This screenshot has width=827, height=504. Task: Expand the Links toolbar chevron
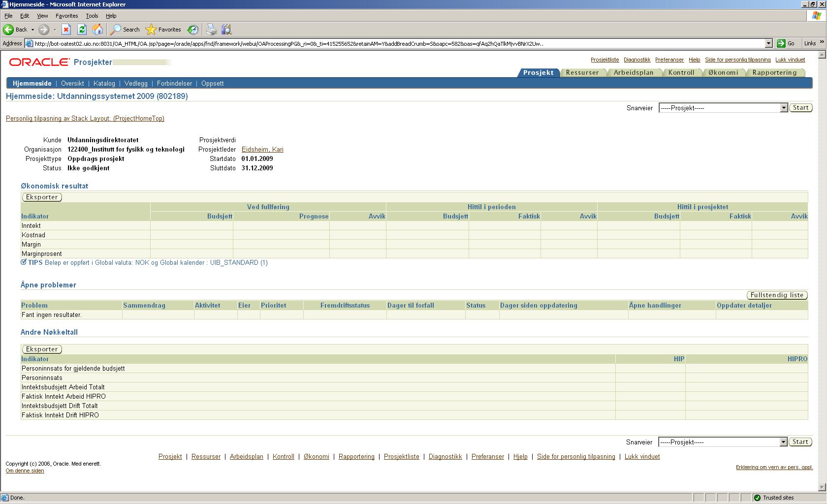[x=822, y=42]
